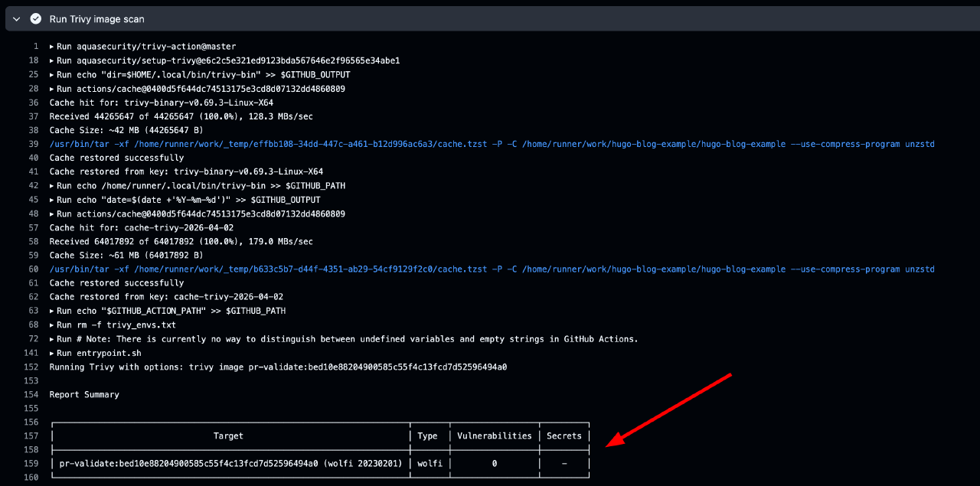Click the tar command on line 60
Screen dimensions: 980x486
[x=492, y=269]
